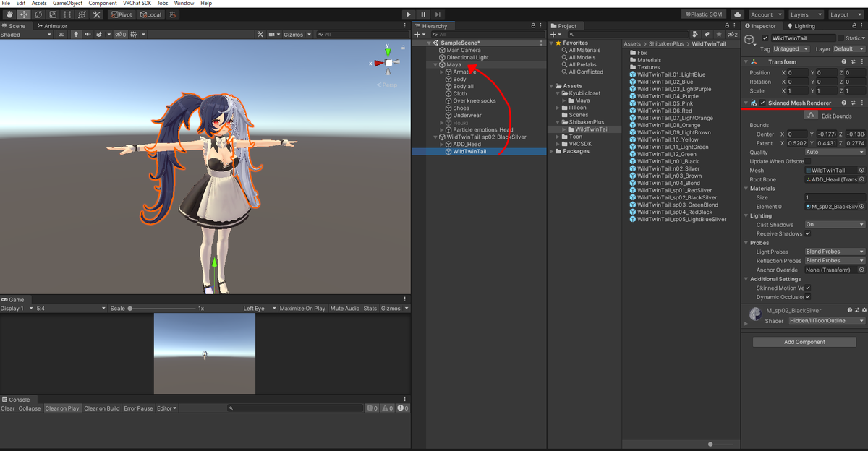This screenshot has height=451, width=868.
Task: Open the Textures folder in Project
Action: [x=648, y=67]
